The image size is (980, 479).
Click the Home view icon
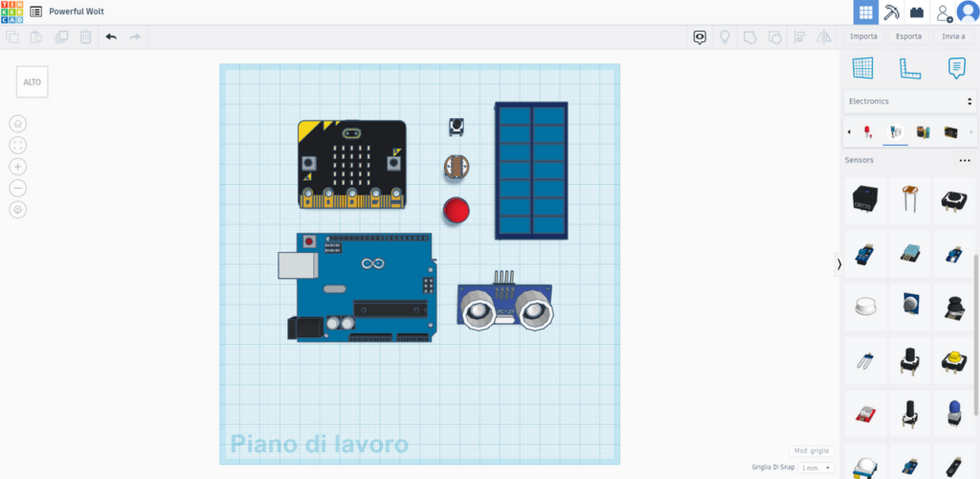tap(18, 124)
